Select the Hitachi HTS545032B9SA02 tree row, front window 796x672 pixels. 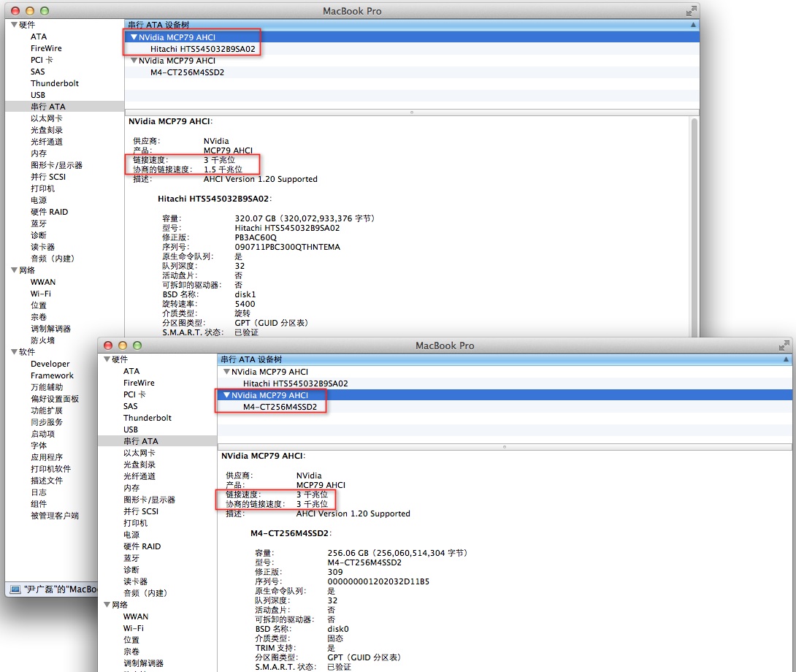(x=505, y=383)
